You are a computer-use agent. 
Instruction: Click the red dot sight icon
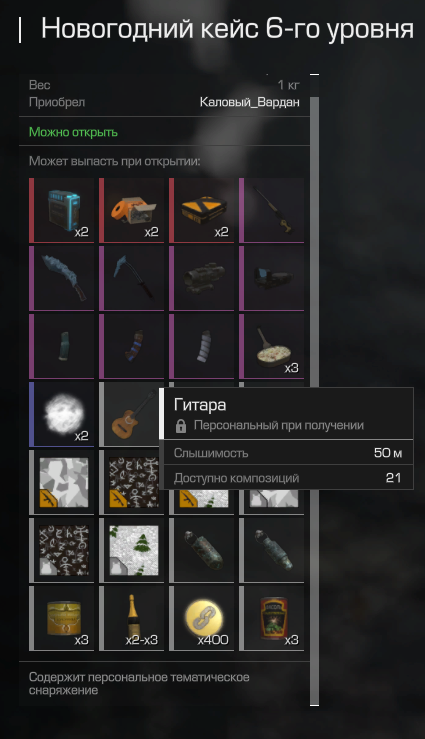tap(271, 278)
